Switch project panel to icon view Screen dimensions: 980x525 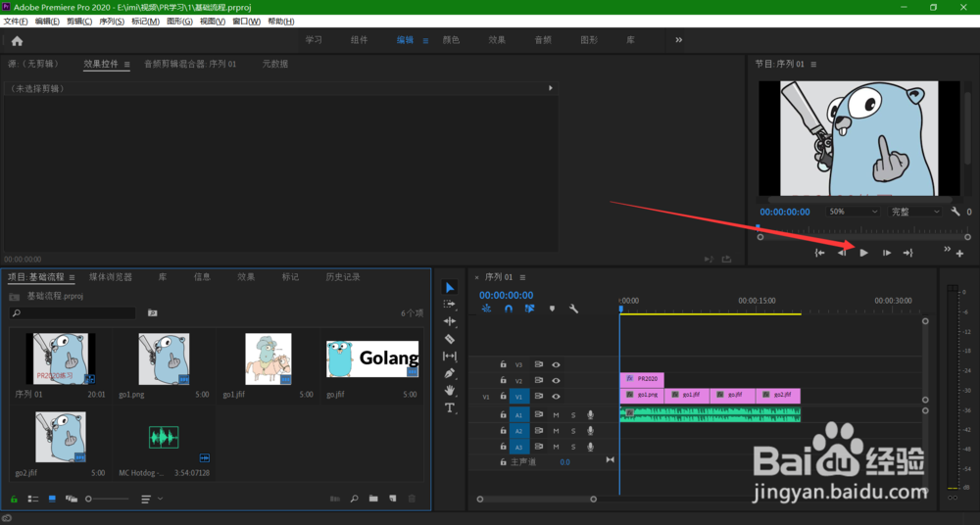point(52,499)
